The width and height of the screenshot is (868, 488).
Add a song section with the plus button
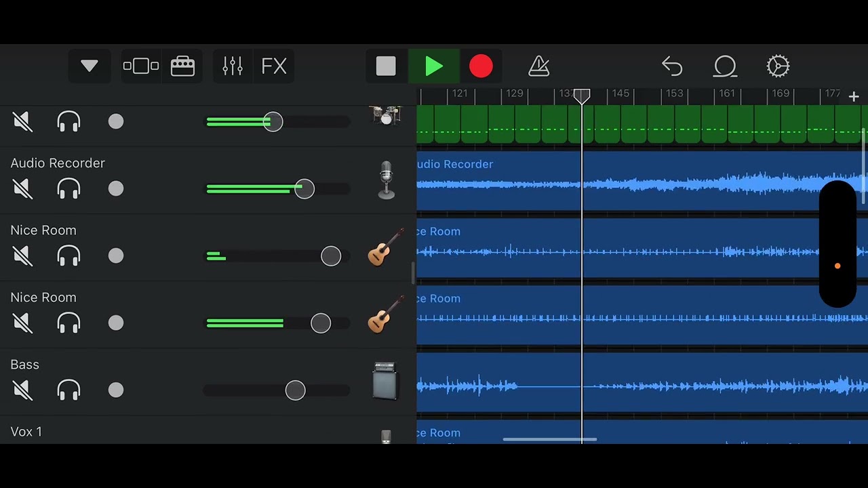click(854, 97)
